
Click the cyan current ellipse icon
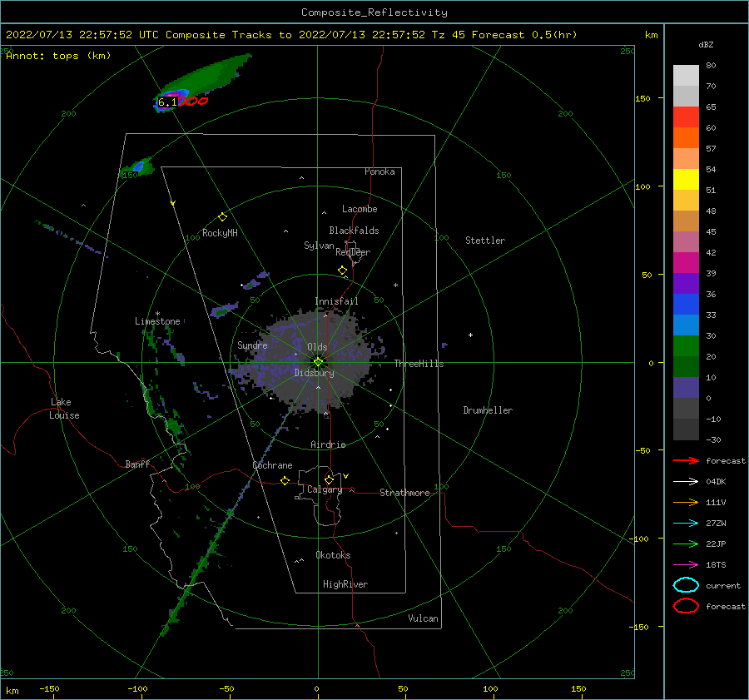686,585
